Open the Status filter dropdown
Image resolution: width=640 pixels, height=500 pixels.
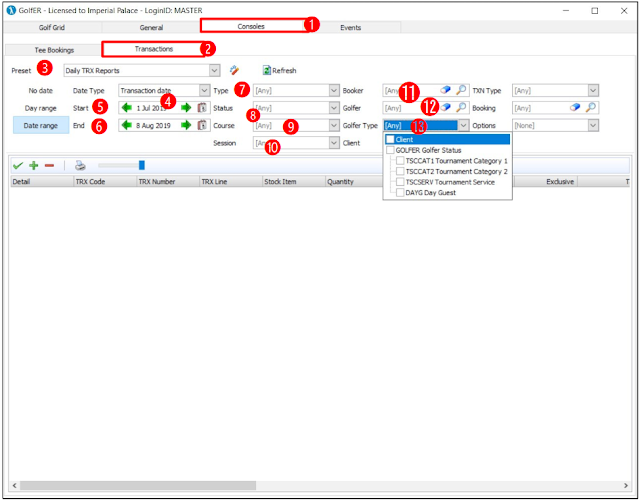pyautogui.click(x=334, y=108)
